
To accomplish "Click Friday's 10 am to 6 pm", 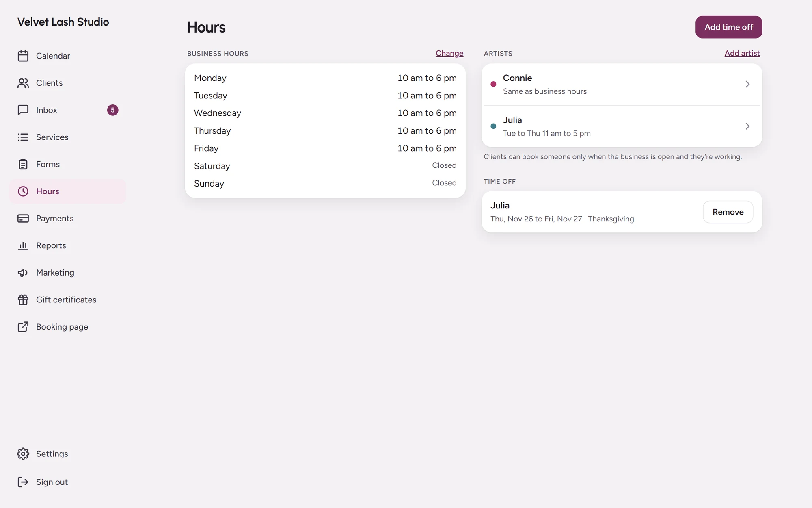I will pos(427,148).
